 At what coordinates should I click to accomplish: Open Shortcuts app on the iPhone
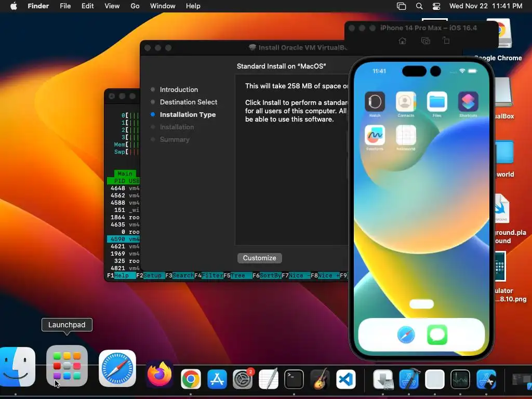468,101
